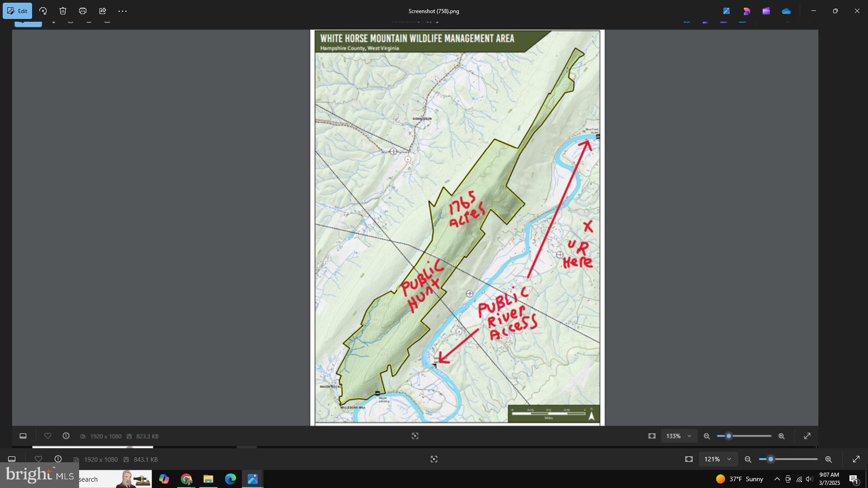Click zoom to fit icon left of 121%
The height and width of the screenshot is (488, 868).
[x=689, y=459]
